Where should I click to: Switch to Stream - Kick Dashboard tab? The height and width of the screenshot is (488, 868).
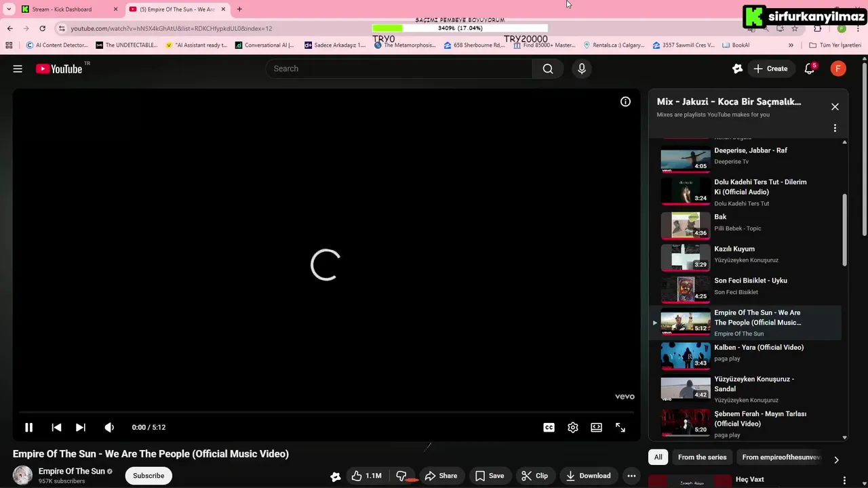[x=68, y=9]
